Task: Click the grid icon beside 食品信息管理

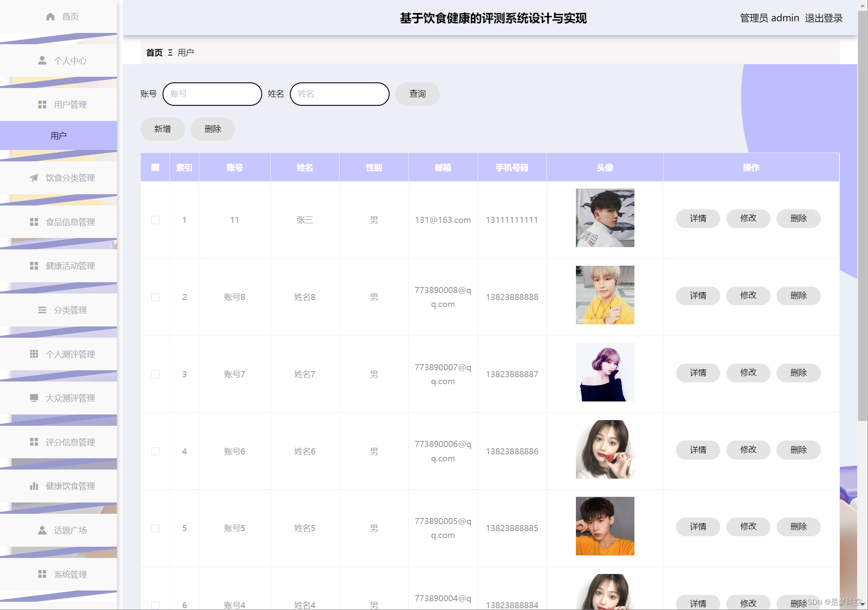Action: pyautogui.click(x=34, y=222)
